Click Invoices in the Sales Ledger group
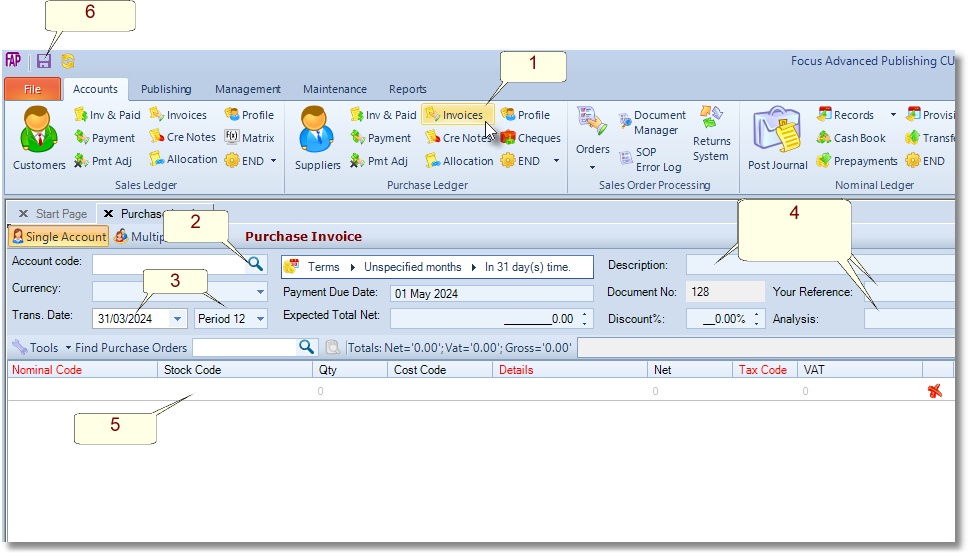Screen dimensions: 969x556 coord(179,115)
